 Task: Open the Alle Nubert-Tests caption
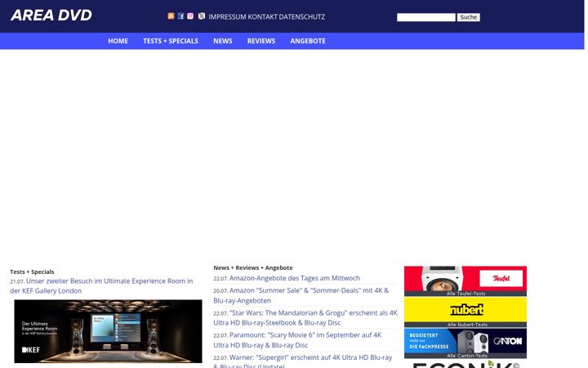[x=467, y=325]
